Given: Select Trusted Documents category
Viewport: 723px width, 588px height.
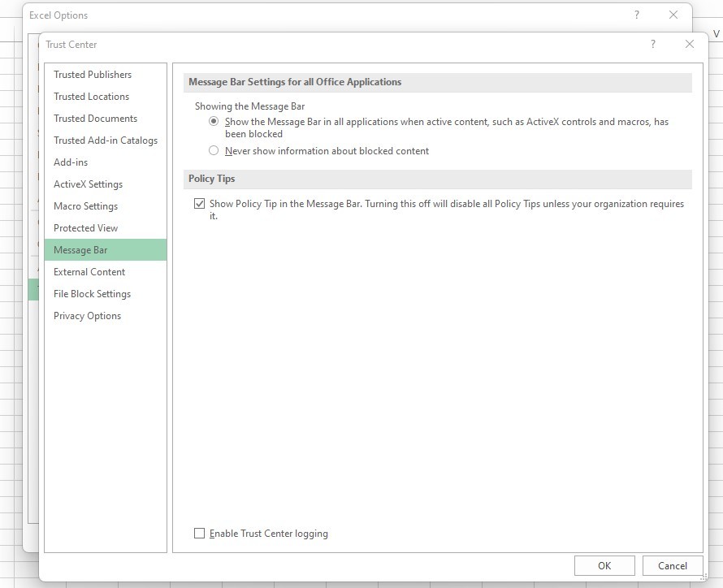Looking at the screenshot, I should click(x=106, y=119).
